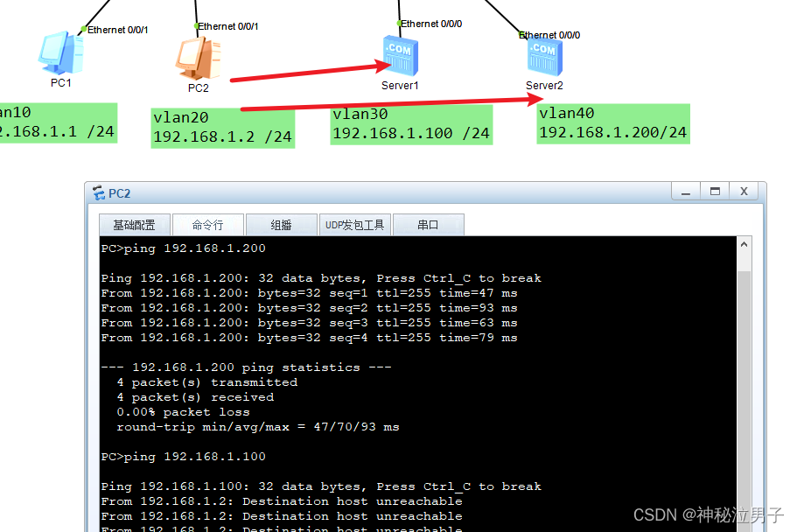Open the 基础配置 tab
Screen dimensions: 797x532
[x=134, y=225]
